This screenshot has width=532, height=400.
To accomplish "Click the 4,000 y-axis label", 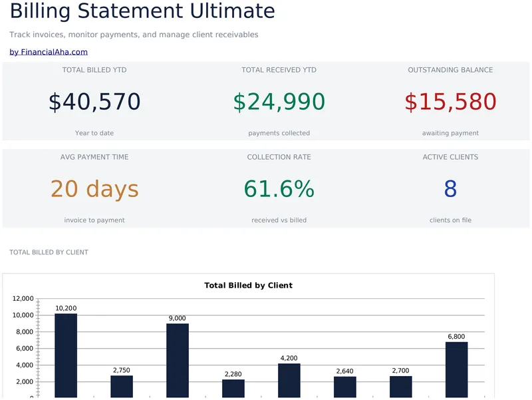I will [x=25, y=365].
